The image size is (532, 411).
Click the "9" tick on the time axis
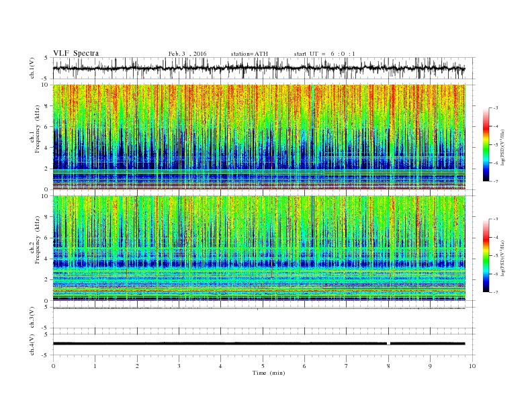click(430, 366)
